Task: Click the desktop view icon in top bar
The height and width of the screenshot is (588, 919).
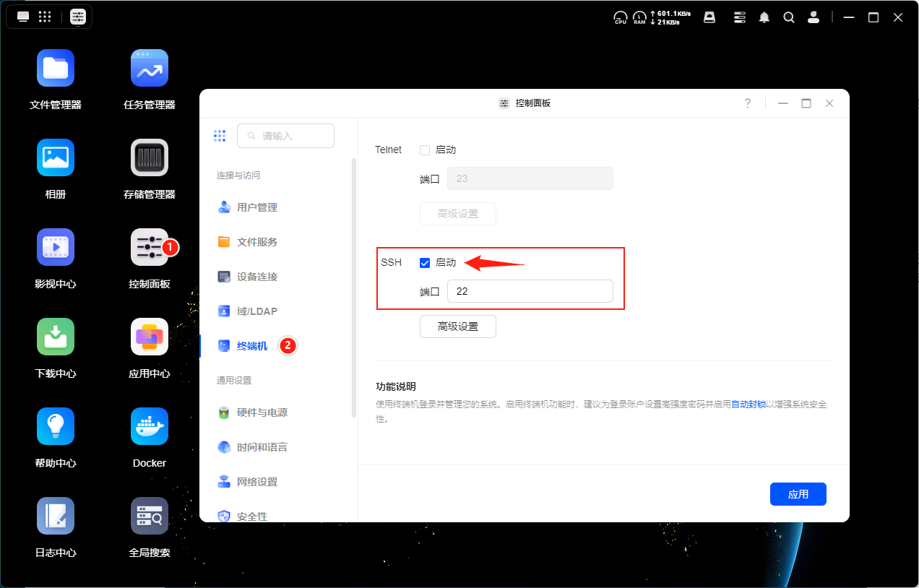Action: tap(23, 17)
